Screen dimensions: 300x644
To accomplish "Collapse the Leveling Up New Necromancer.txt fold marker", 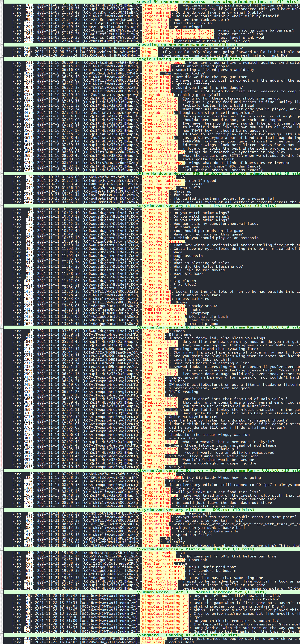I will (x=2, y=45).
